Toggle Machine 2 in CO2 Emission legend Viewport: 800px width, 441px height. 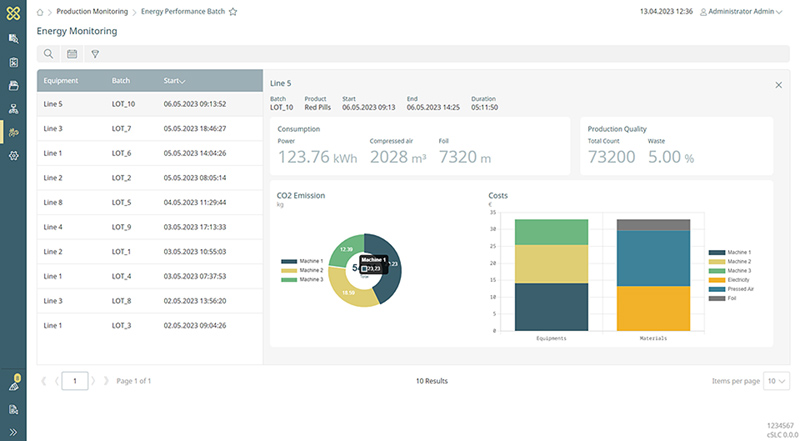[x=303, y=271]
